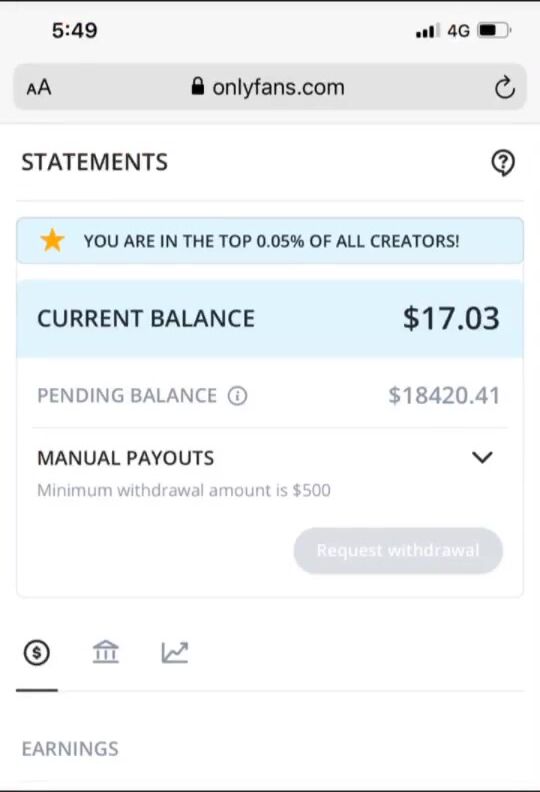Click the Pending Balance amount $18420.41
This screenshot has width=540, height=792.
point(444,395)
